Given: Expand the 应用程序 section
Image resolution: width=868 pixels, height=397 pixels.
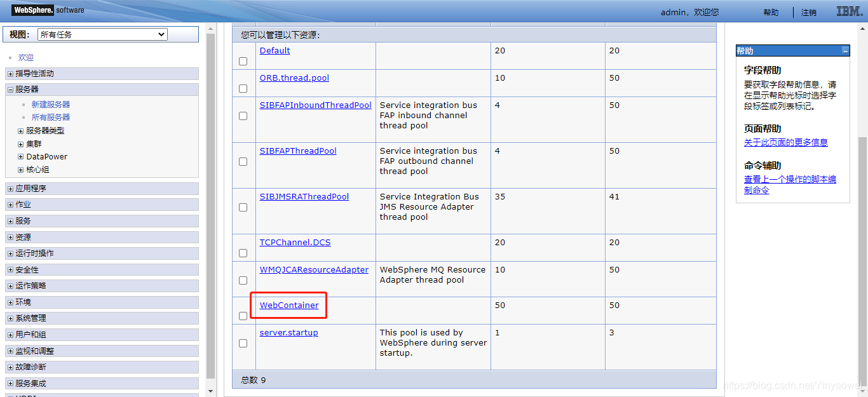Looking at the screenshot, I should 10,189.
